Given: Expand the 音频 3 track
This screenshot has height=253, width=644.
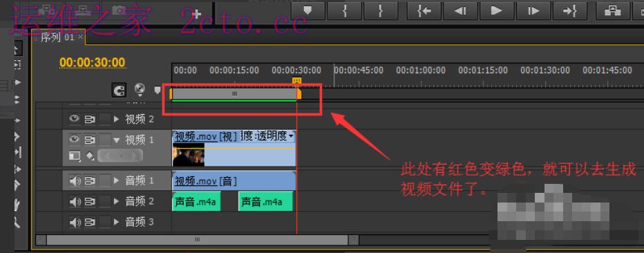Looking at the screenshot, I should point(117,222).
